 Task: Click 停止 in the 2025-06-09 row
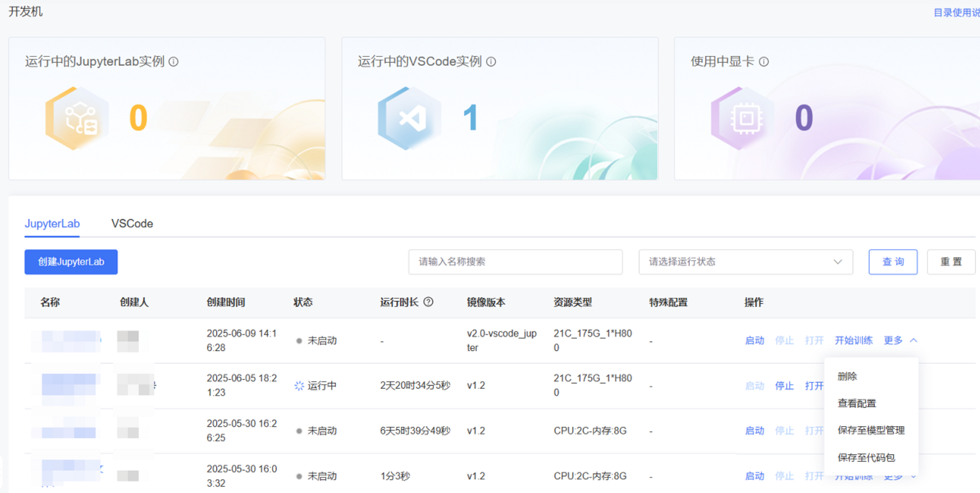(784, 340)
